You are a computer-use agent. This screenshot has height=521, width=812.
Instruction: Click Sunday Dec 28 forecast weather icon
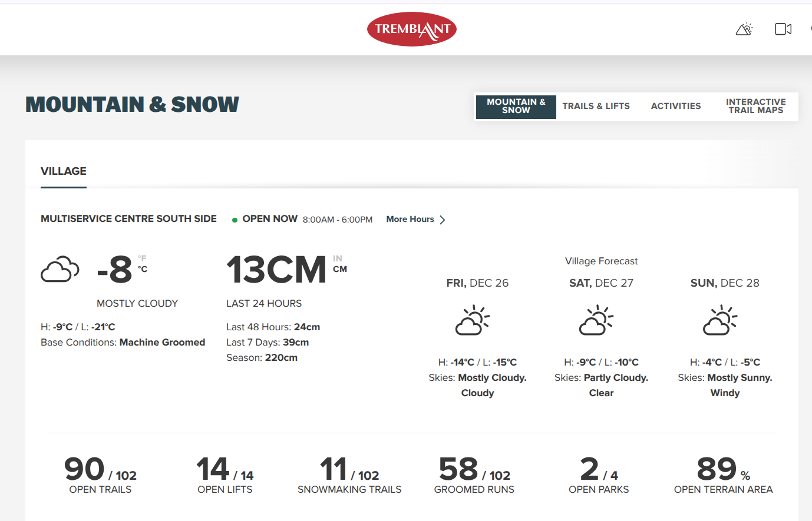[x=720, y=320]
